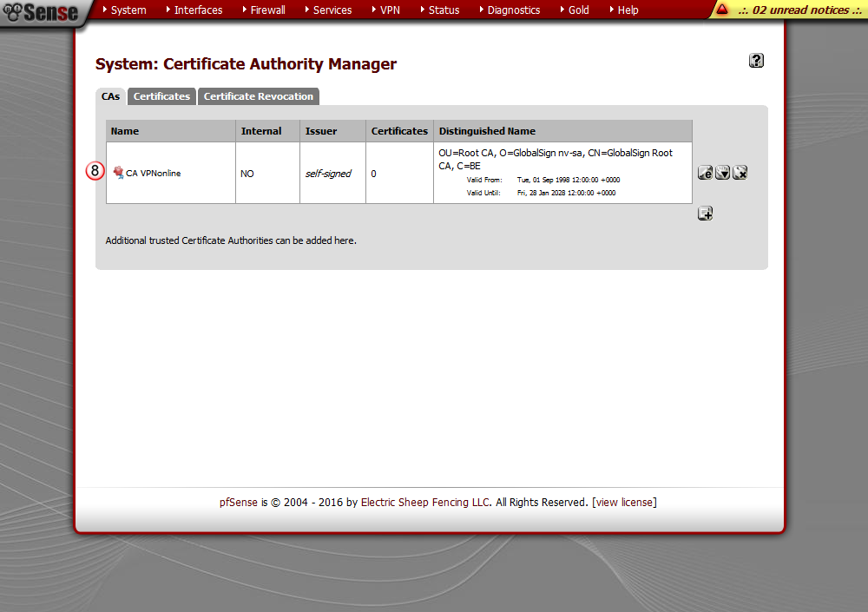This screenshot has height=612, width=868.
Task: Click the self-signed issuer value
Action: pos(328,174)
